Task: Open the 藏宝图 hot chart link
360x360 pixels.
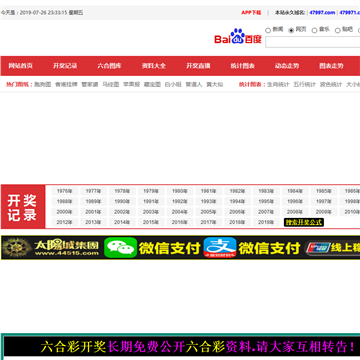Action: point(152,85)
